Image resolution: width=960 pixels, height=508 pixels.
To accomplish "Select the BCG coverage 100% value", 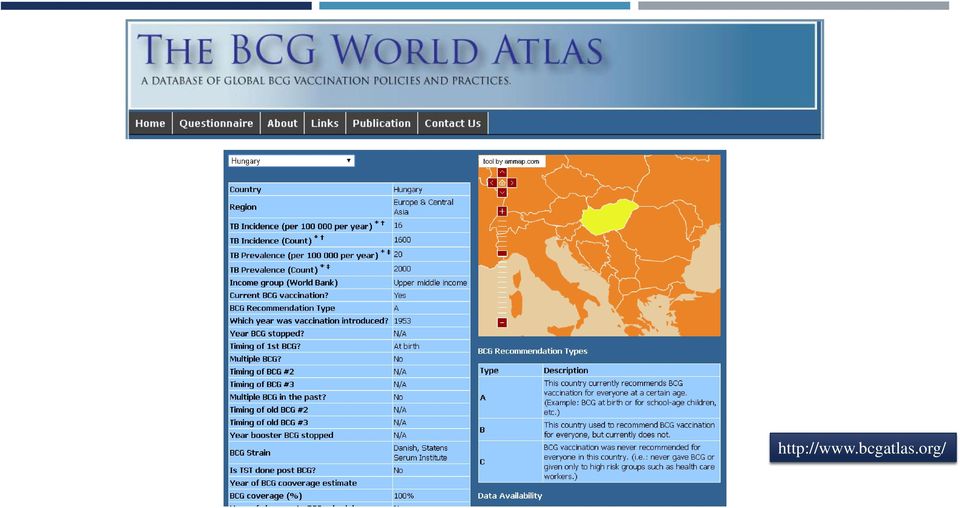I will tap(431, 496).
